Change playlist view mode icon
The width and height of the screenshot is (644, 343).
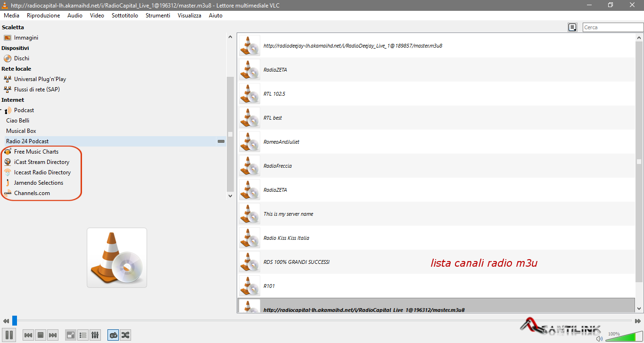pyautogui.click(x=572, y=27)
